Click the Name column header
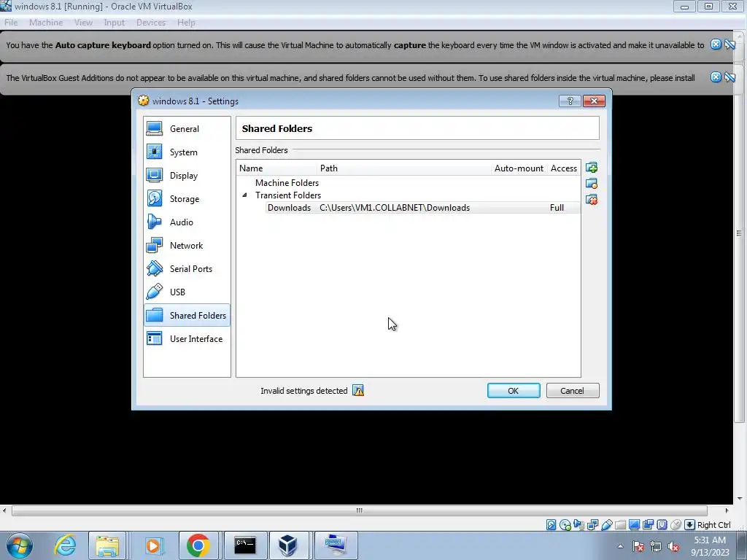This screenshot has width=747, height=560. coord(276,168)
